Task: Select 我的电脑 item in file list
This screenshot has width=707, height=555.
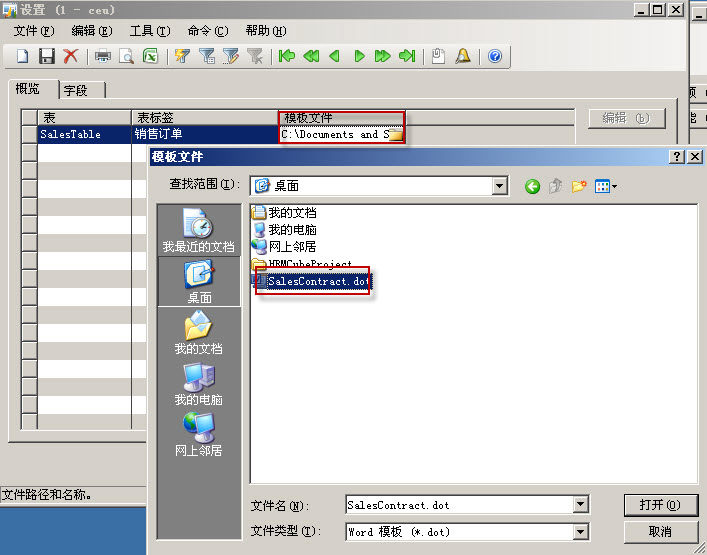Action: tap(284, 230)
